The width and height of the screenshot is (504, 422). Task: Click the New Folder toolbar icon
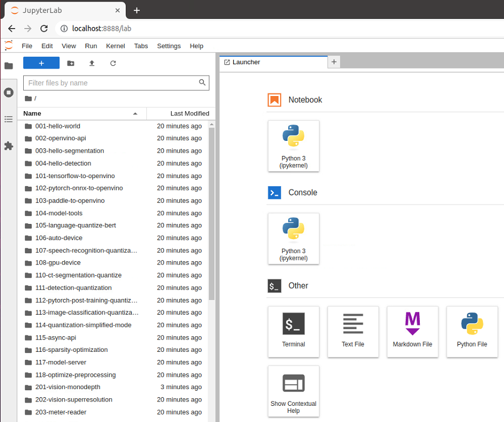[71, 63]
